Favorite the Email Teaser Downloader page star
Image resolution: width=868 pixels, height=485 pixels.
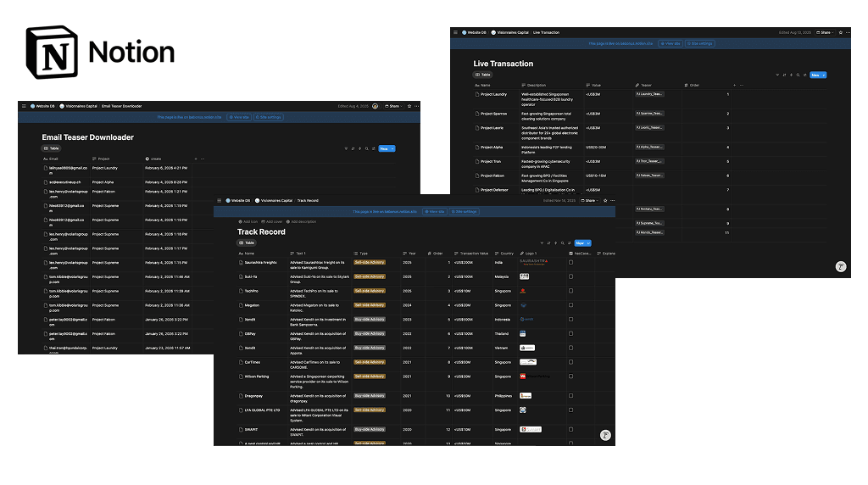[x=409, y=106]
